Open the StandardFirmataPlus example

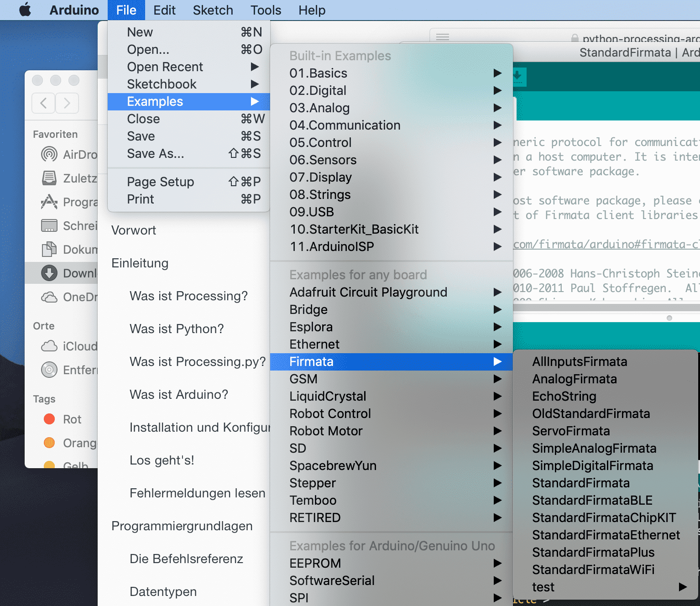(606, 552)
